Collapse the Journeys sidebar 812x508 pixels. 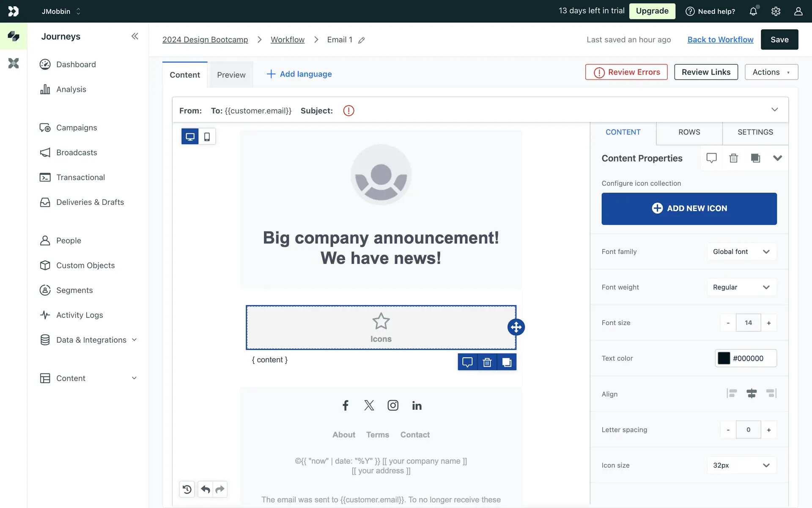[134, 36]
